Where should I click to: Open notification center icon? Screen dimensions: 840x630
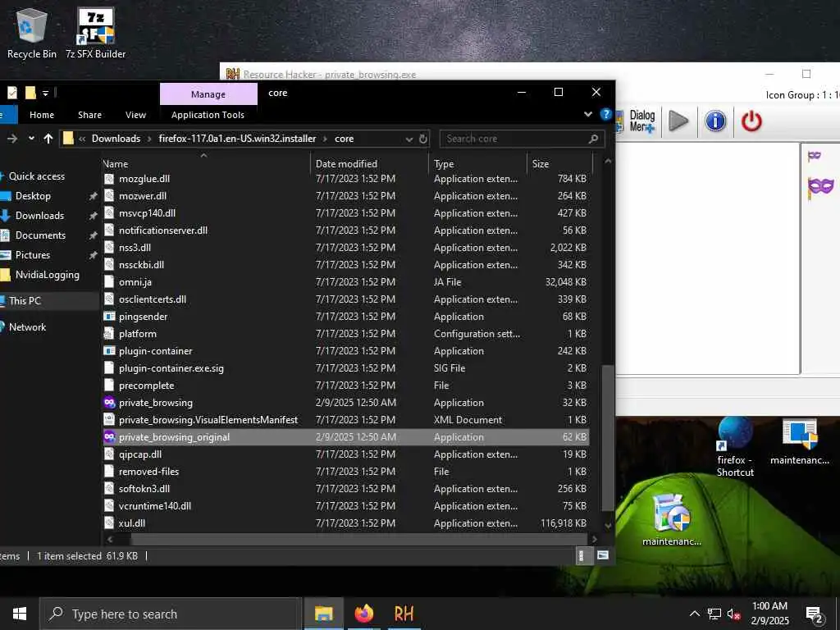pyautogui.click(x=815, y=615)
